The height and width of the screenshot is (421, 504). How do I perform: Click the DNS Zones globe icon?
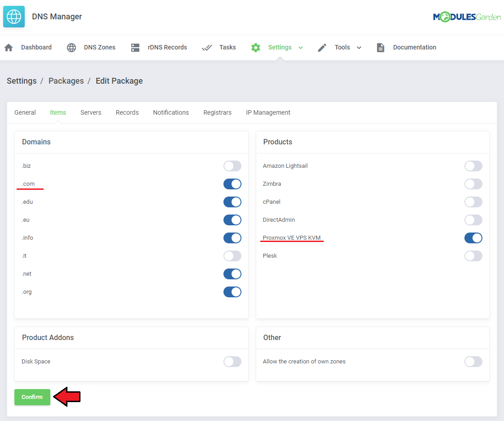(x=71, y=48)
